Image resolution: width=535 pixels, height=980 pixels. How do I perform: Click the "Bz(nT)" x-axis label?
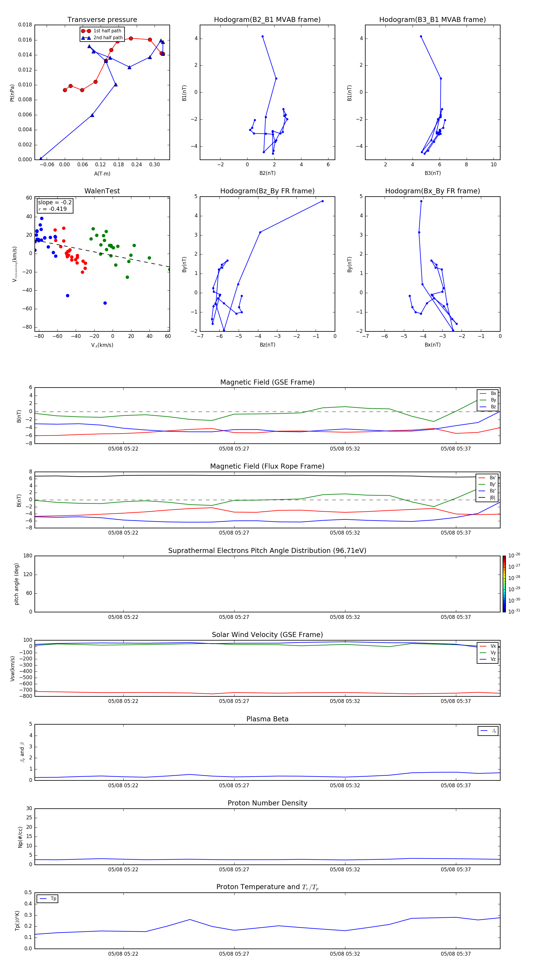267,345
